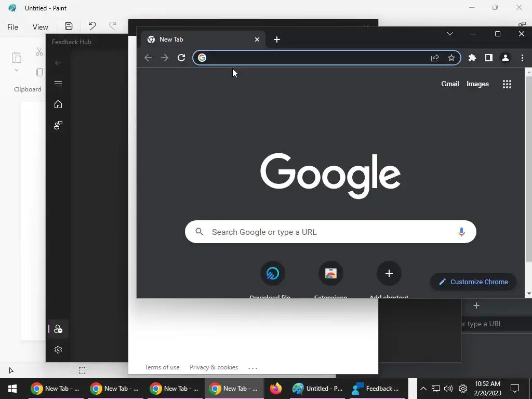Click Paint's Redo icon
The image size is (532, 399).
pos(112,26)
